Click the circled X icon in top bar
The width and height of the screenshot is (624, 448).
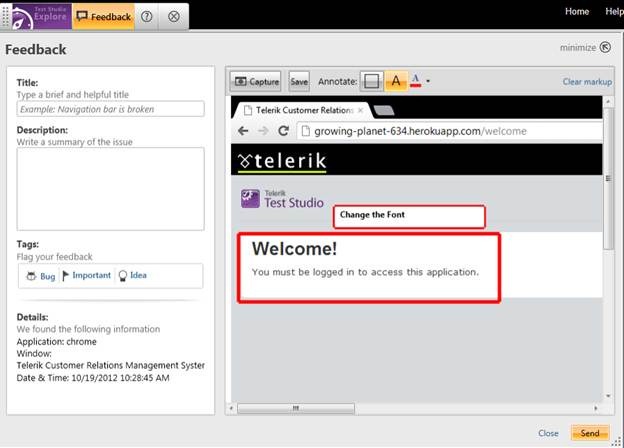174,17
